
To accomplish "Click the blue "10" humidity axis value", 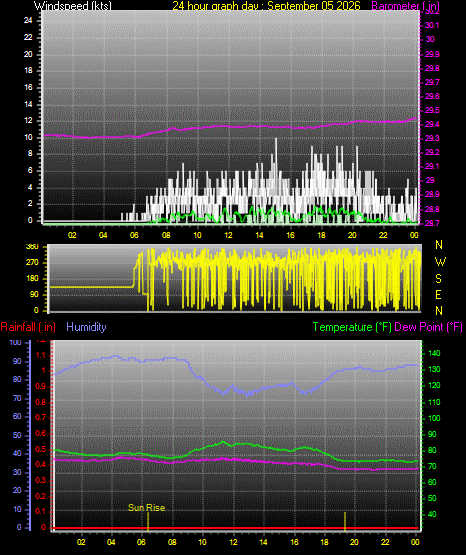I will tap(17, 509).
